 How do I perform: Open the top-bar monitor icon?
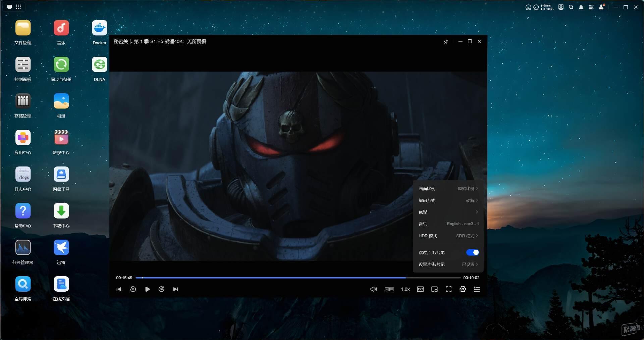coord(561,7)
